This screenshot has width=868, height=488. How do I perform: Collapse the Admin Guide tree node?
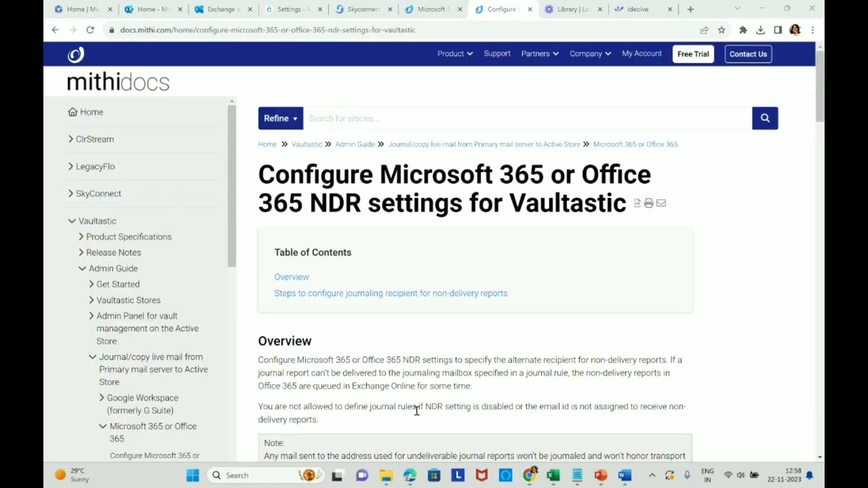click(x=82, y=268)
